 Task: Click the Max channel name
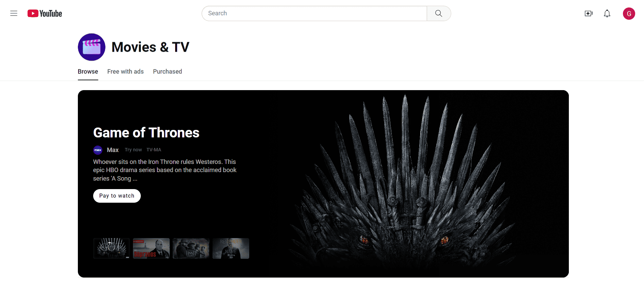[x=113, y=150]
